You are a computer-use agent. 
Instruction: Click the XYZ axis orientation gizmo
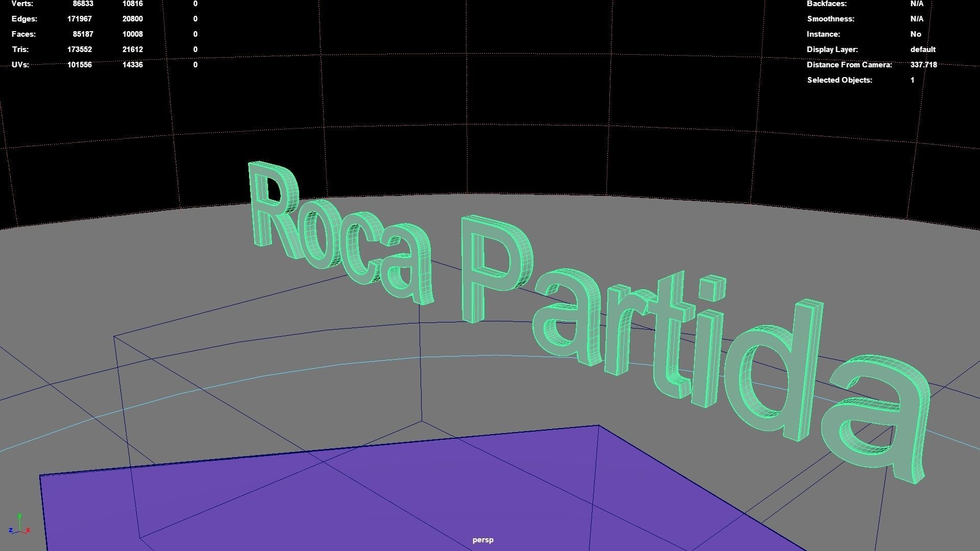19,525
